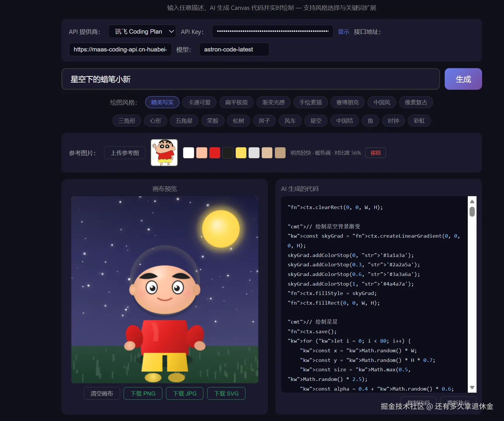
Task: Choose the 彩虹 keyword chip
Action: tap(419, 121)
